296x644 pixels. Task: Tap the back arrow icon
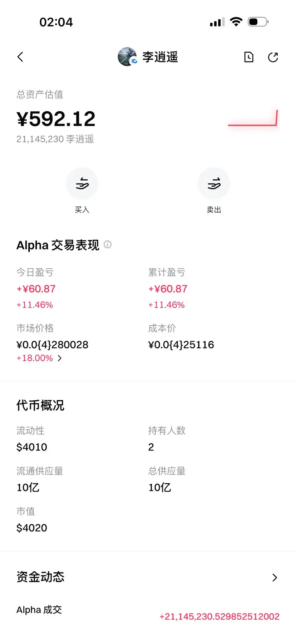tap(20, 57)
